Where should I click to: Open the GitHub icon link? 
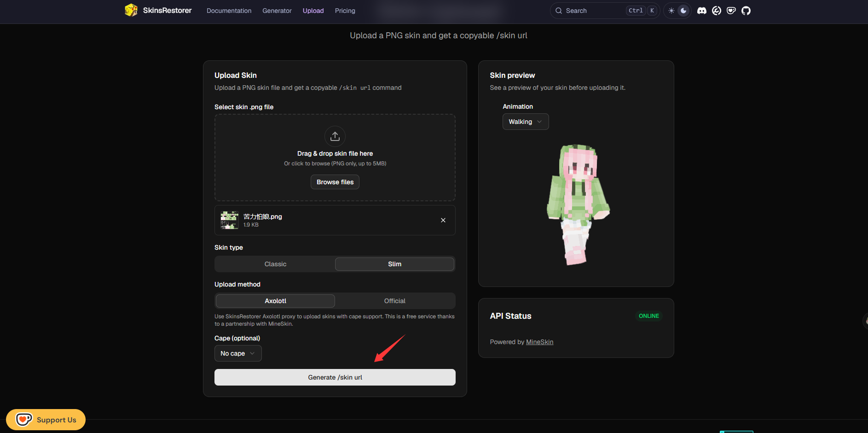pyautogui.click(x=746, y=11)
